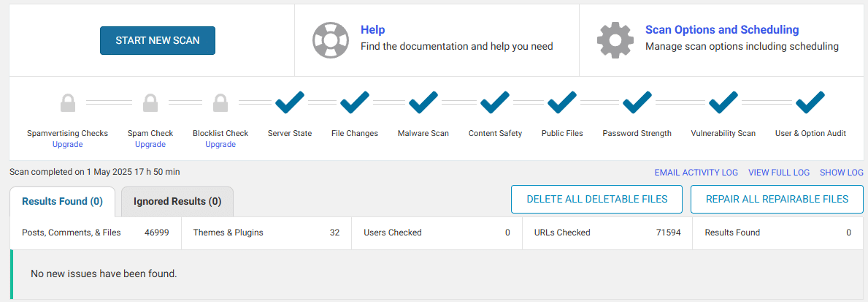Viewport: 868px width, 302px height.
Task: Click the Spamvertising Checks lock icon
Action: (68, 102)
